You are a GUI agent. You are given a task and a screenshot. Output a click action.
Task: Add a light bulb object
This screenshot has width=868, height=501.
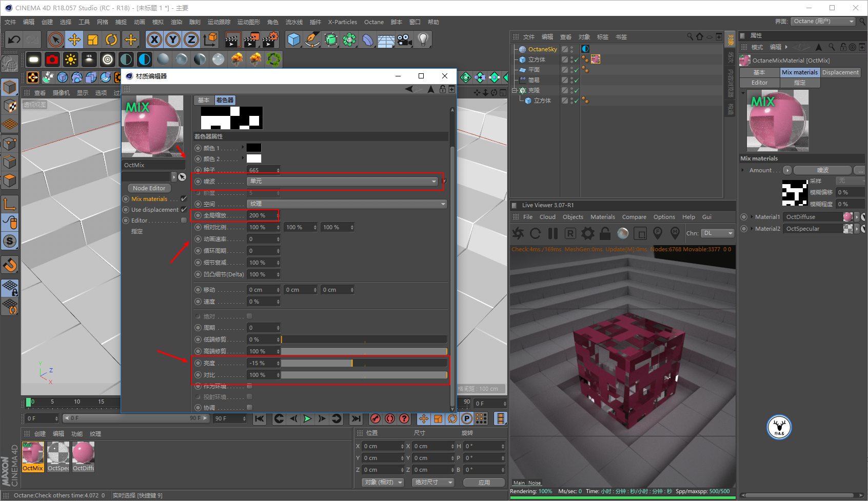coord(423,39)
